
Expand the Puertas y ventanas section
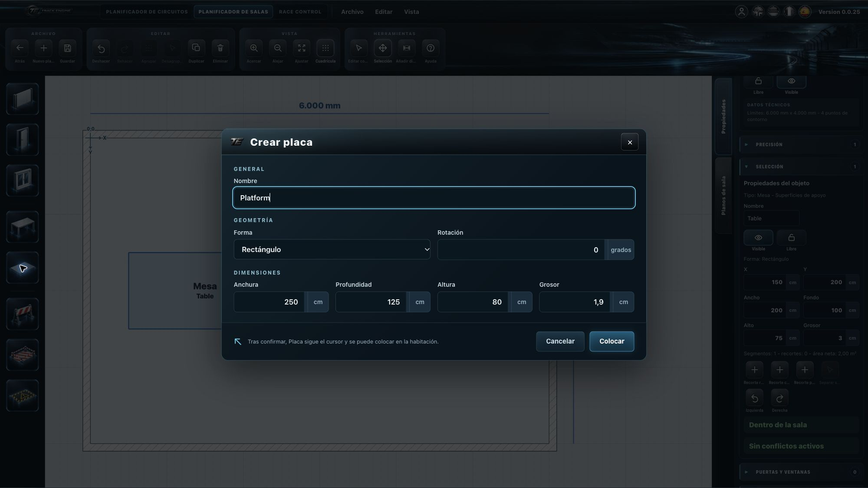pos(801,472)
